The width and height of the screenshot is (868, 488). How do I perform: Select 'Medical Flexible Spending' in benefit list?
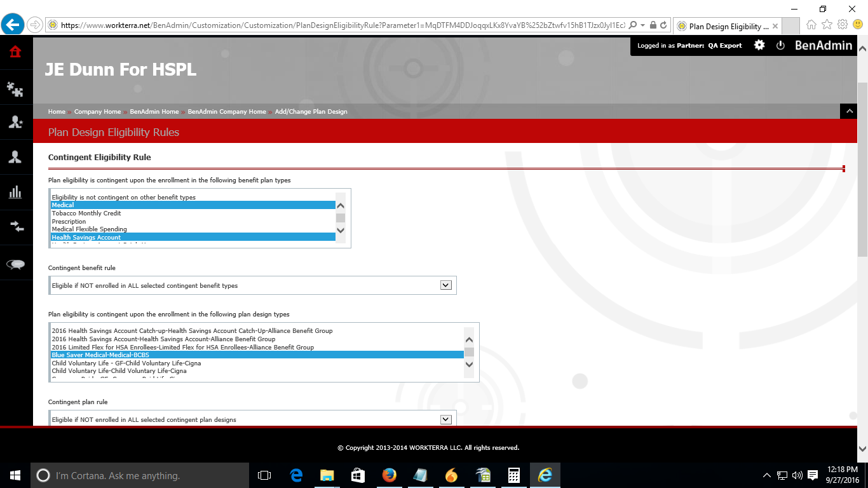[x=89, y=229]
